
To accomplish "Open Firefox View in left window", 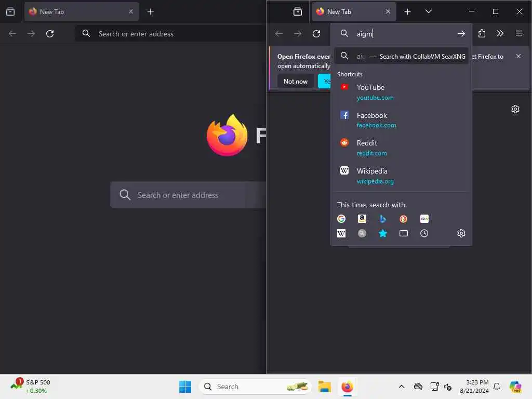I will click(10, 12).
